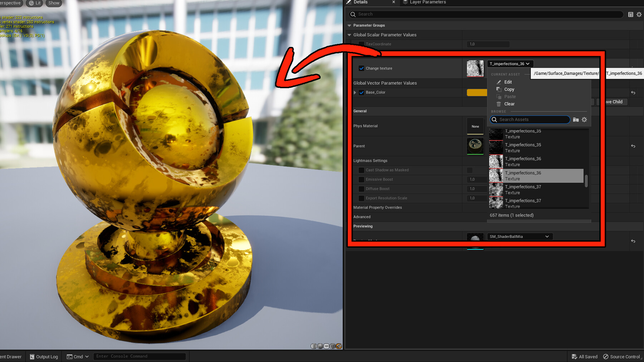Collapse Global Scalar Parameter Values group
The image size is (644, 362).
[350, 35]
